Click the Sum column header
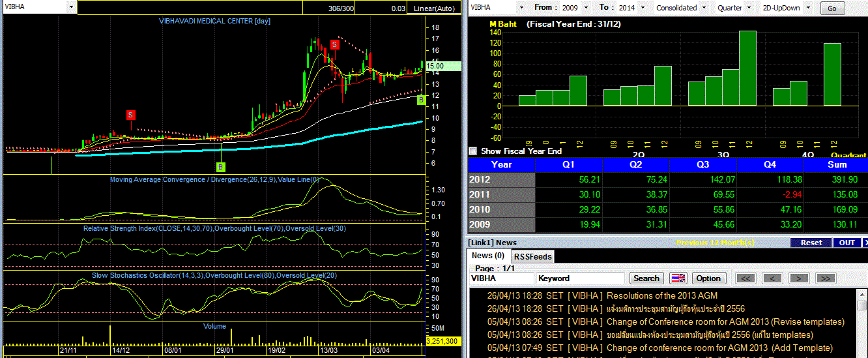868x358 pixels. point(837,164)
